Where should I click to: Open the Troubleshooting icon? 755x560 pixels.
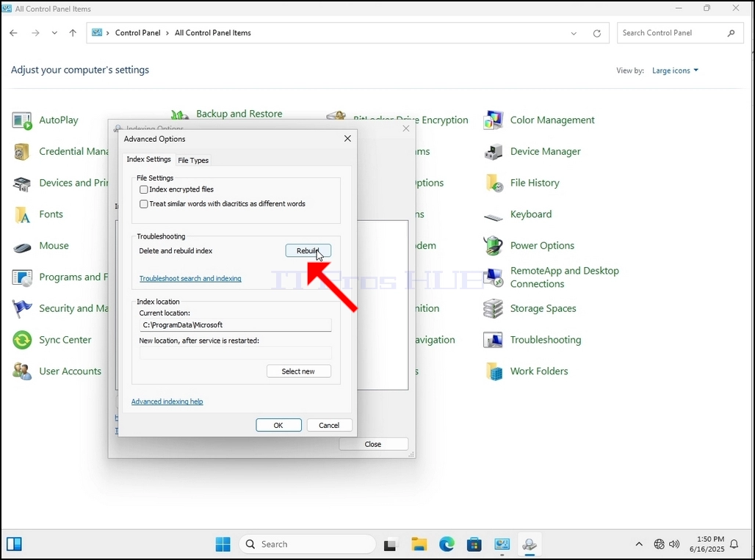pos(493,340)
